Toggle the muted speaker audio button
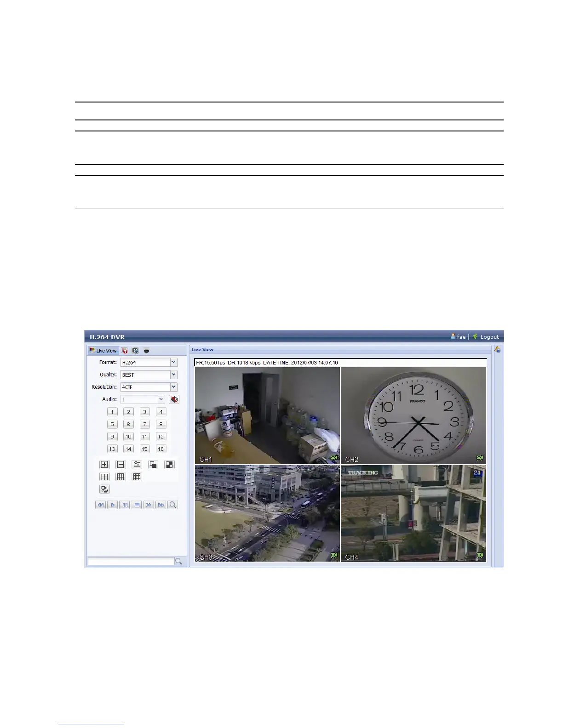 pyautogui.click(x=174, y=399)
